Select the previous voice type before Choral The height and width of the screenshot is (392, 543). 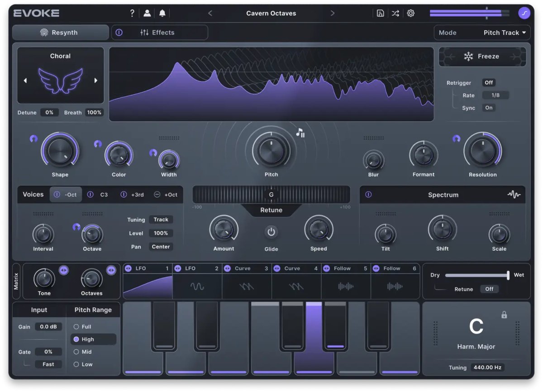coord(25,81)
